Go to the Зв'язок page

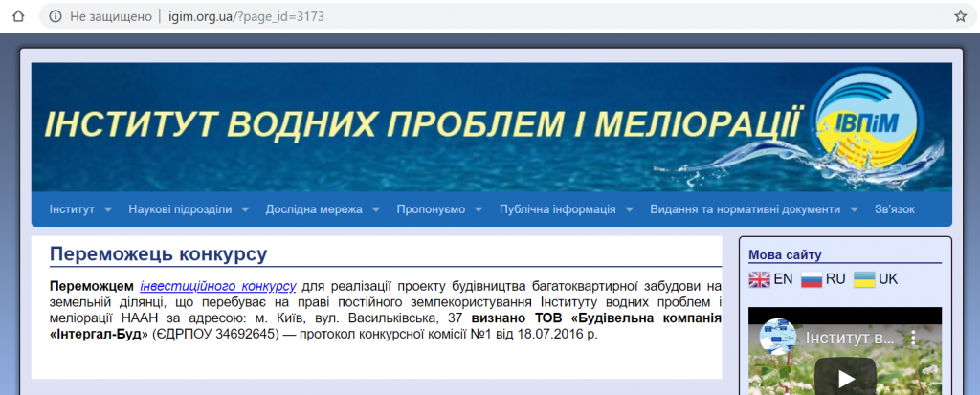pos(895,209)
